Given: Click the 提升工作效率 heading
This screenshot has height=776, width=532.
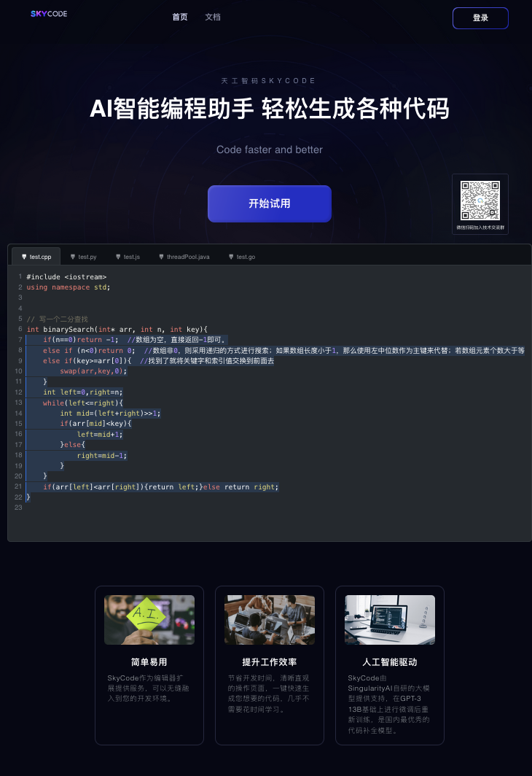Looking at the screenshot, I should [270, 661].
